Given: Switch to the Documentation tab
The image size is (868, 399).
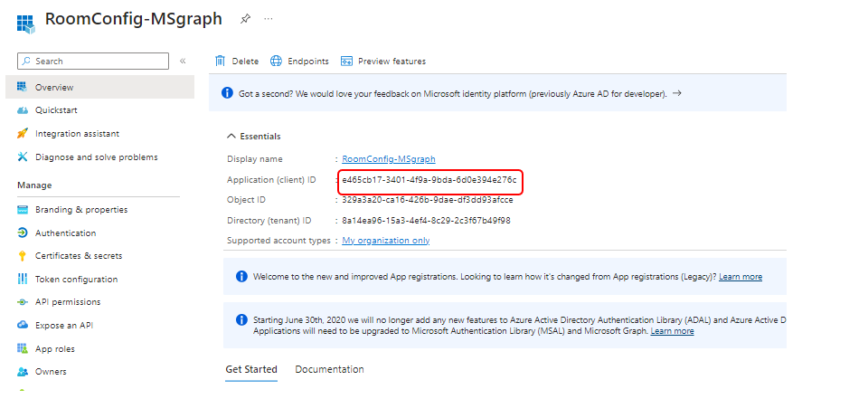Looking at the screenshot, I should tap(329, 369).
